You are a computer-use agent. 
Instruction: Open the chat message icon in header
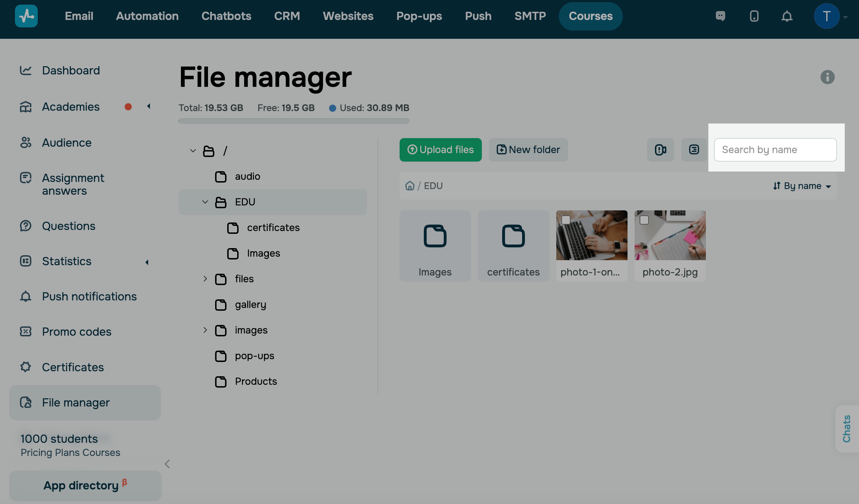coord(720,16)
